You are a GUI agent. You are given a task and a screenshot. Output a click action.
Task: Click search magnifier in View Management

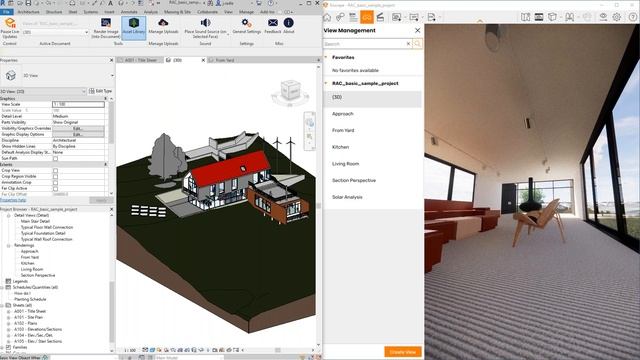tap(417, 44)
